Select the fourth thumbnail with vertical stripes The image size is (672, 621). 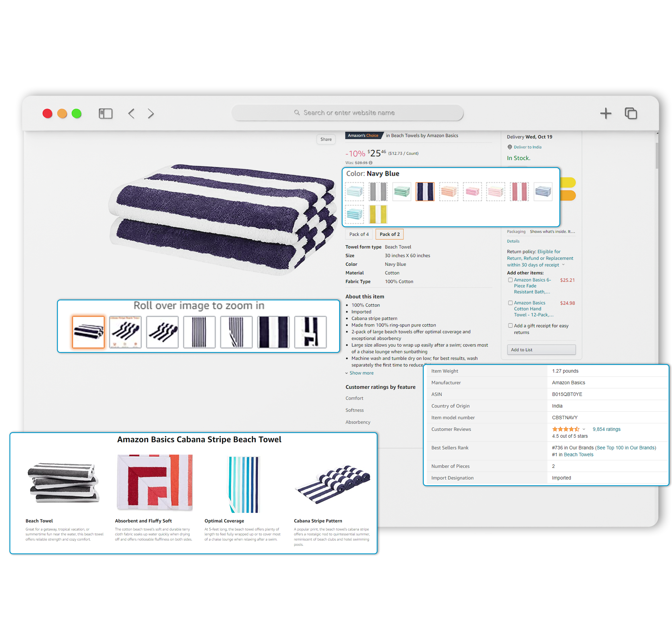[x=199, y=332]
